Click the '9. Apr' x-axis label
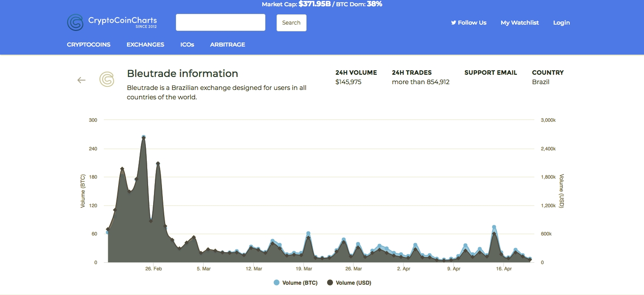The width and height of the screenshot is (644, 295). [454, 269]
